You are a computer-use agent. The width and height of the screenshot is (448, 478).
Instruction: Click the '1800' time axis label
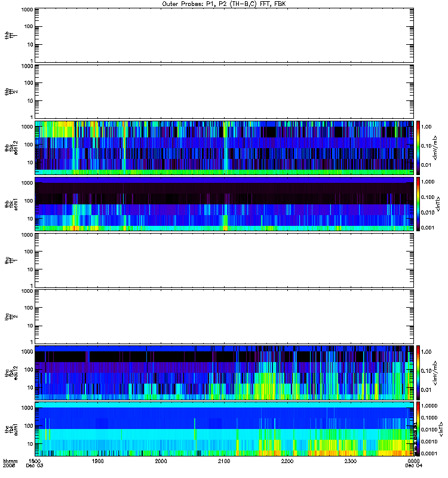[35, 461]
